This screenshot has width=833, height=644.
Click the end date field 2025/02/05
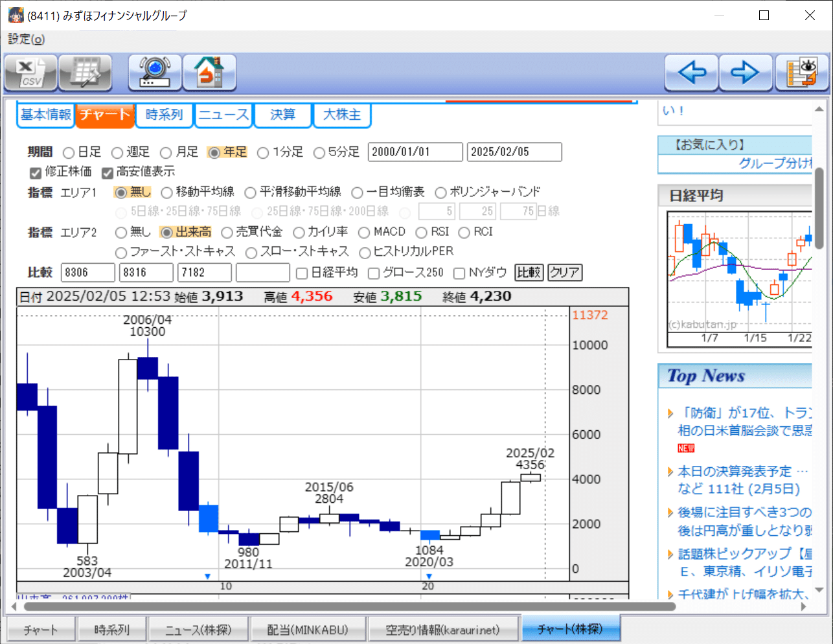coord(514,152)
